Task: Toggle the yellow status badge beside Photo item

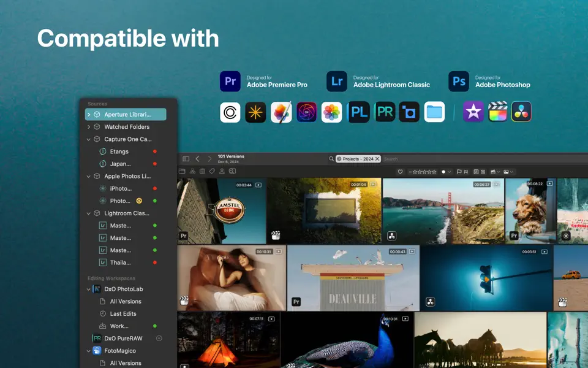Action: [x=139, y=201]
